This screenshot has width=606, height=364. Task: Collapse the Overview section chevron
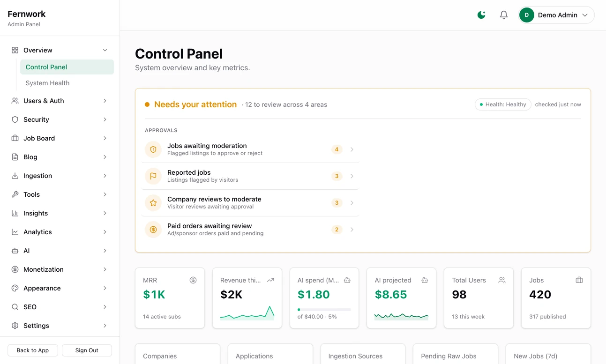105,50
